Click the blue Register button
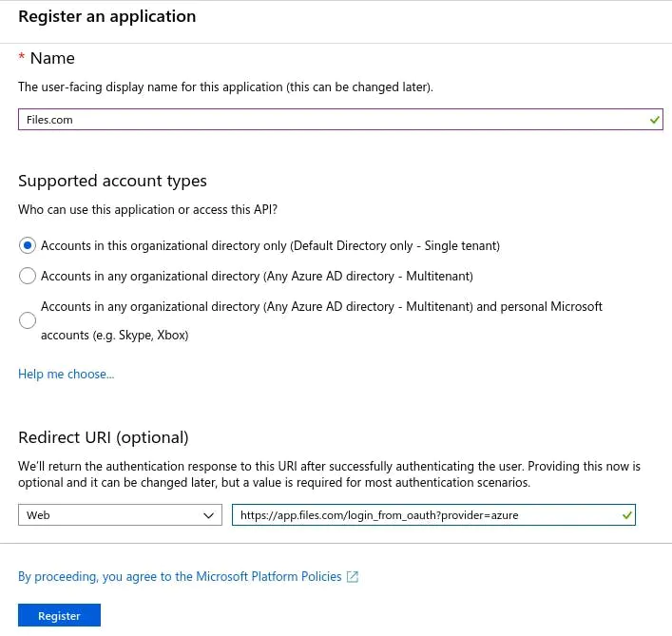This screenshot has width=672, height=636. click(59, 615)
